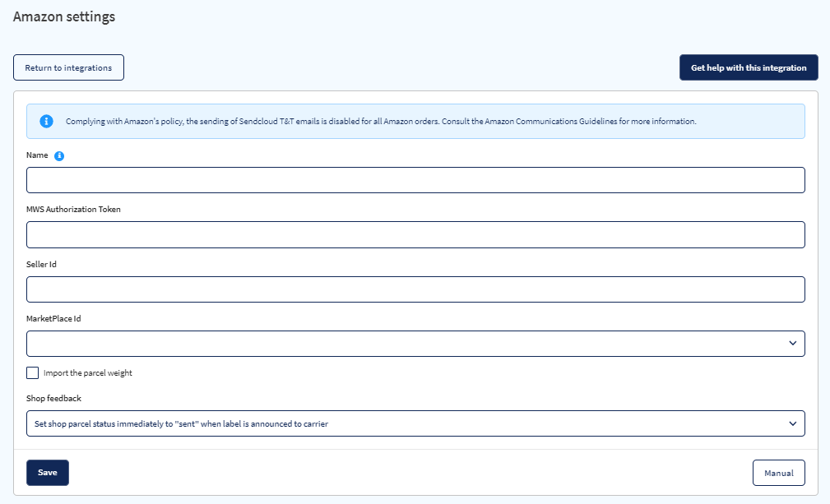830x504 pixels.
Task: Open the MarketPlace Id dropdown
Action: point(415,344)
